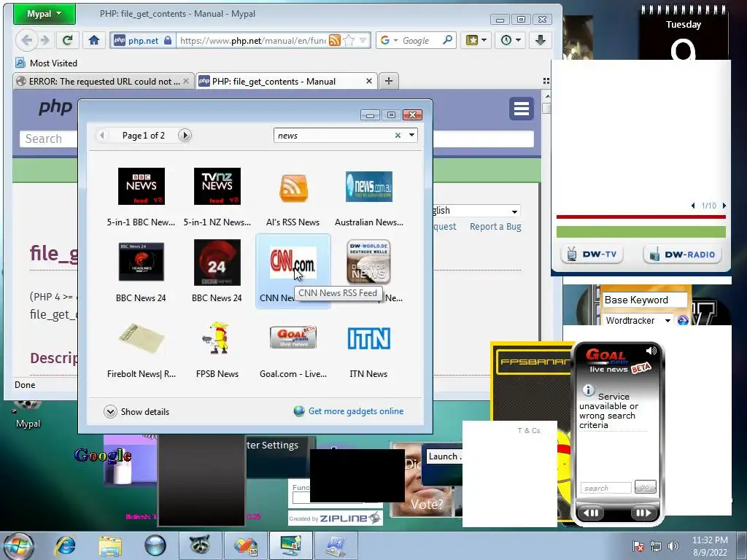Expand Show details in gadget gallery

(x=136, y=412)
